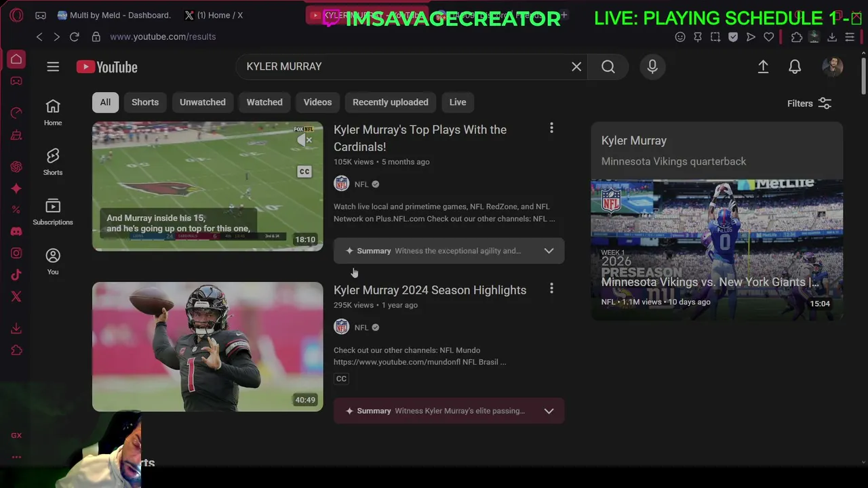The image size is (868, 488).
Task: Unmute the Top Plays video preview
Action: point(304,140)
